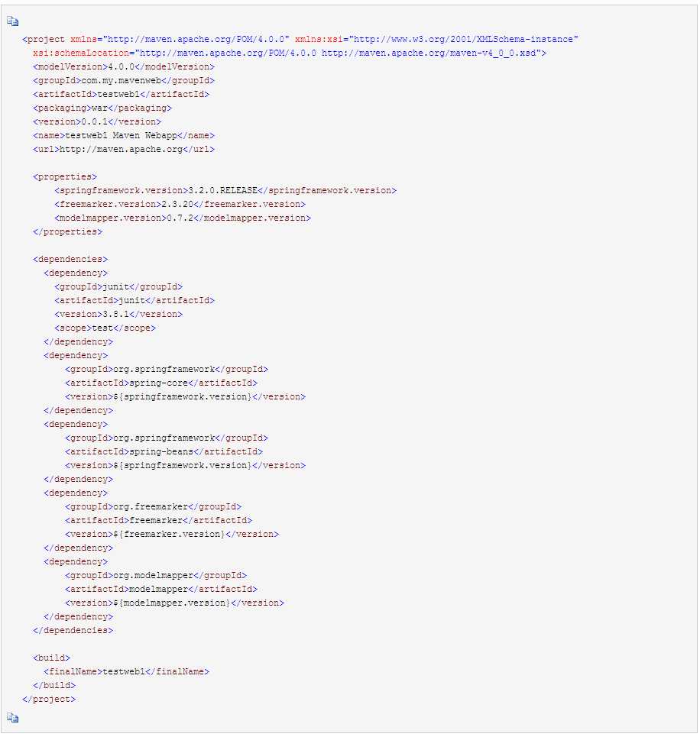700x737 pixels.
Task: Click the xmlns maven.apache.org/POM/4.0.0 URL
Action: (196, 40)
